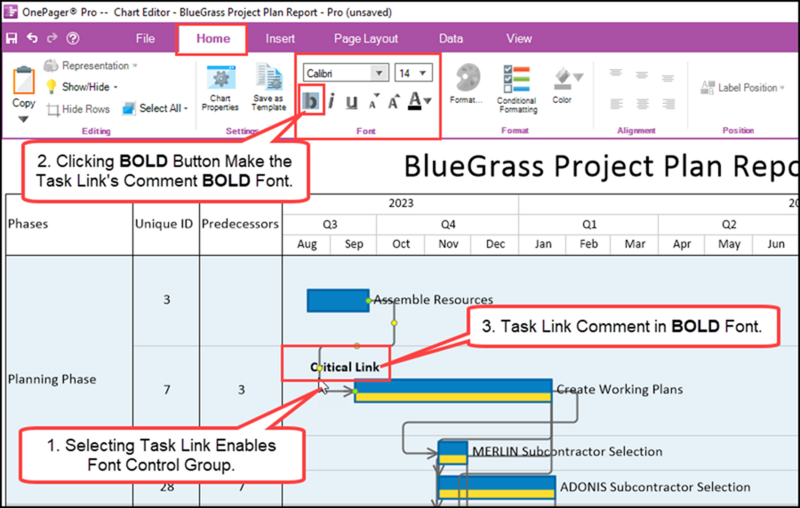Click the font color A icon
The width and height of the screenshot is (800, 508).
pos(415,100)
